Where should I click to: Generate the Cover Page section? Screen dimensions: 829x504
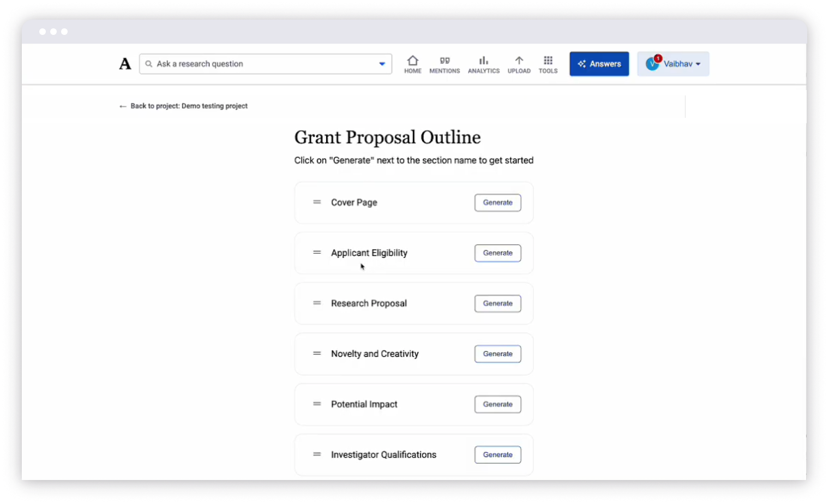[498, 202]
